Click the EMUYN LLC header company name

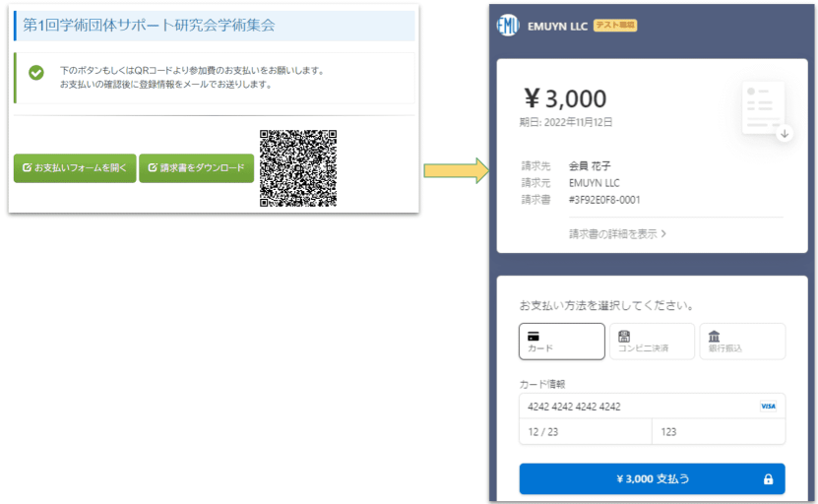click(x=557, y=27)
